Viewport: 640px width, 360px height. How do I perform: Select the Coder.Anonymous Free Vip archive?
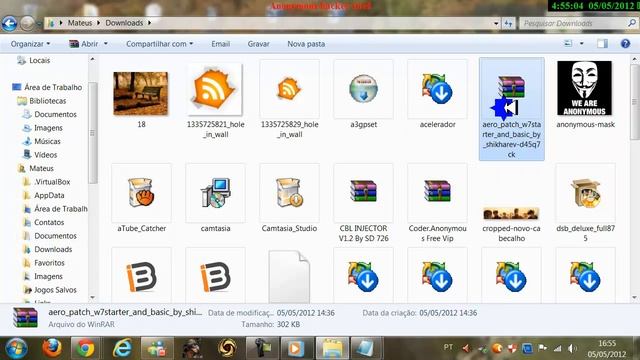(x=437, y=191)
